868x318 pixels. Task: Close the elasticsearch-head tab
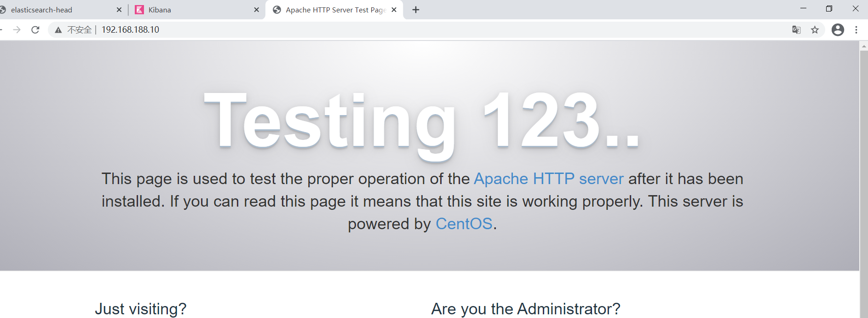click(x=119, y=10)
